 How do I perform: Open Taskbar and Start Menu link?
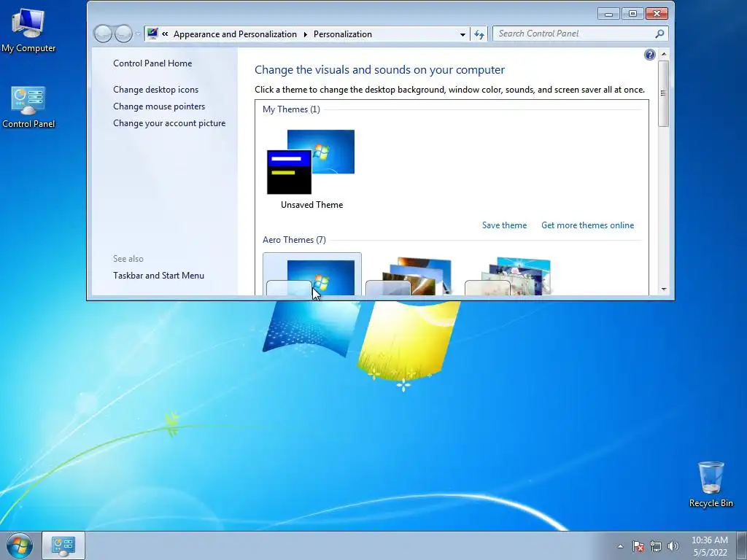click(x=158, y=275)
